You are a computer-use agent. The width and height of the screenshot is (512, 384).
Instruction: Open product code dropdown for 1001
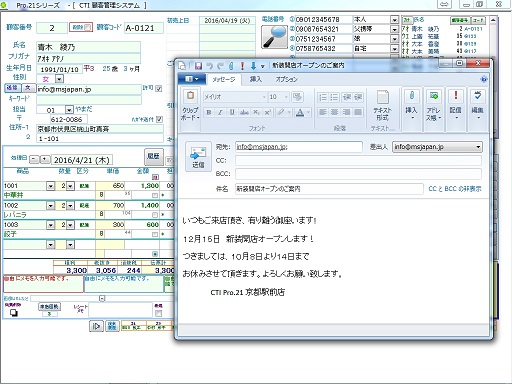tap(51, 186)
